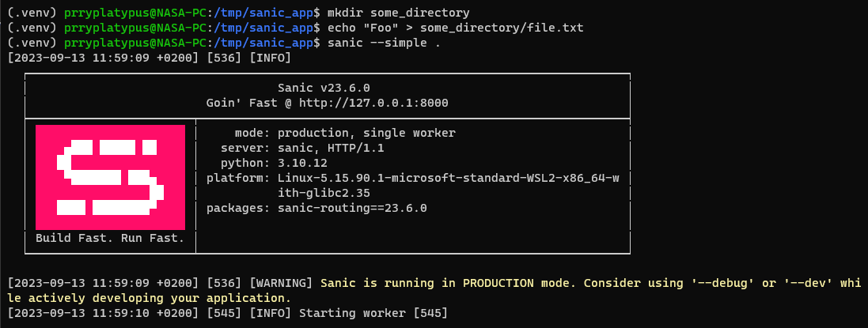
Task: Click 'prryplatypus@NASA-PC' in the first prompt
Action: tap(135, 12)
